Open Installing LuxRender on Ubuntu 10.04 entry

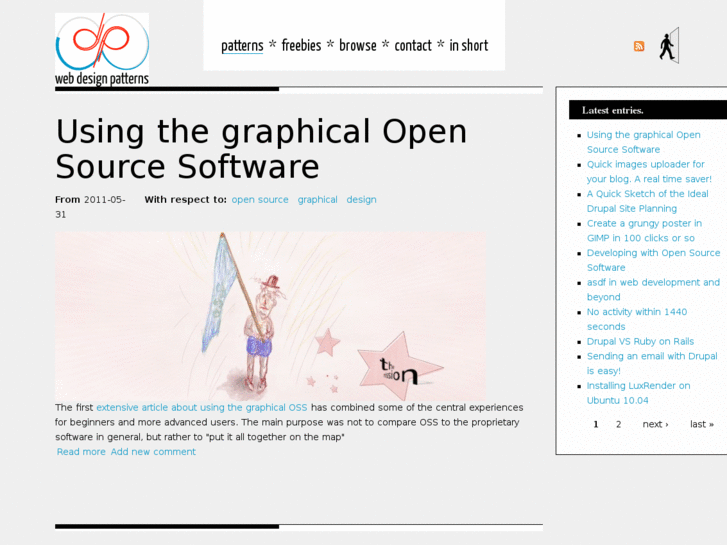tap(638, 393)
